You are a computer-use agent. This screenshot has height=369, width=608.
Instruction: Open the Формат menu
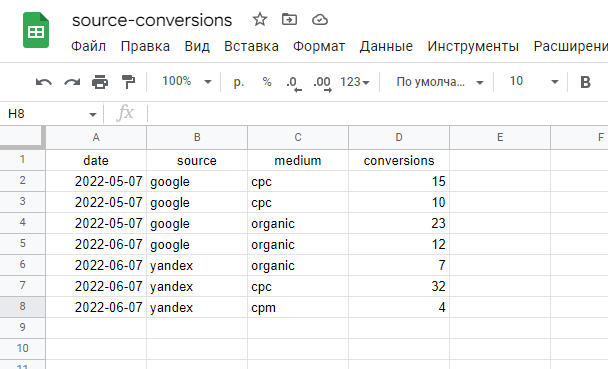(319, 46)
